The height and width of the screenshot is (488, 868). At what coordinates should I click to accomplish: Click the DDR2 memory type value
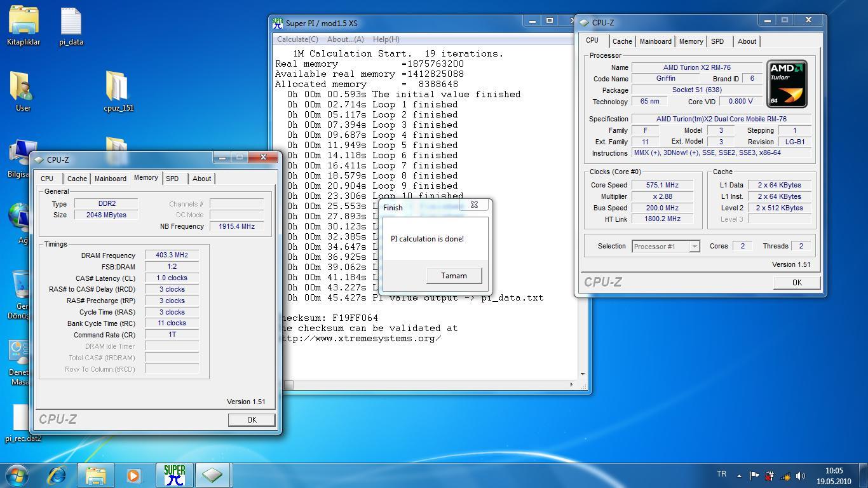click(106, 203)
